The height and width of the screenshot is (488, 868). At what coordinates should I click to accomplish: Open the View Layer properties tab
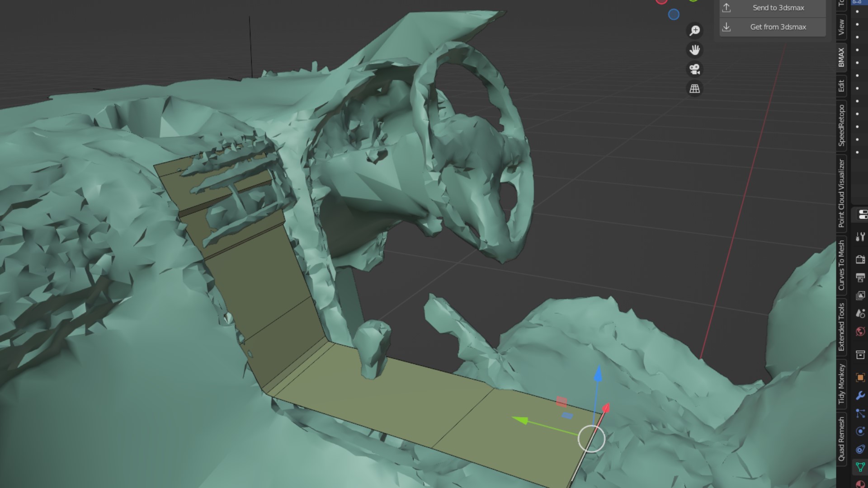(x=860, y=296)
